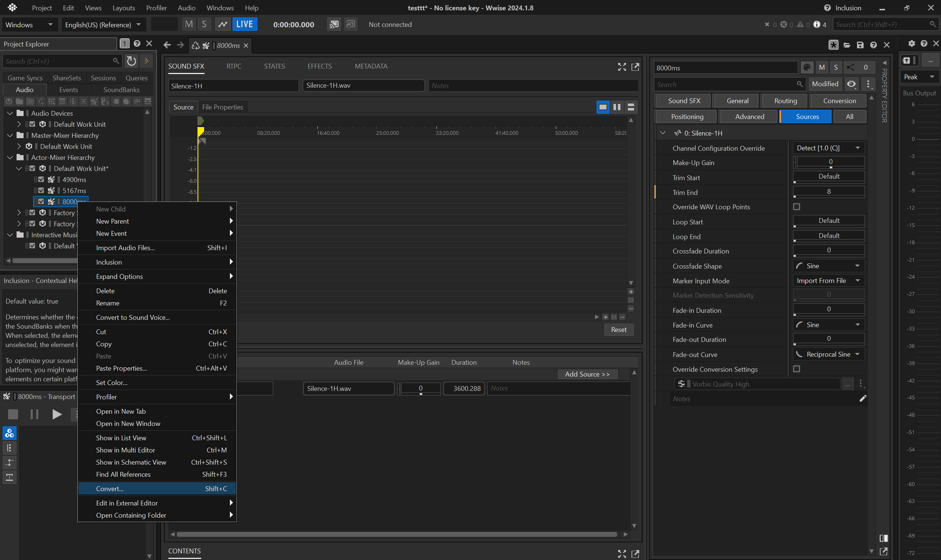Enable Override WAV Loop Points checkbox

tap(797, 207)
